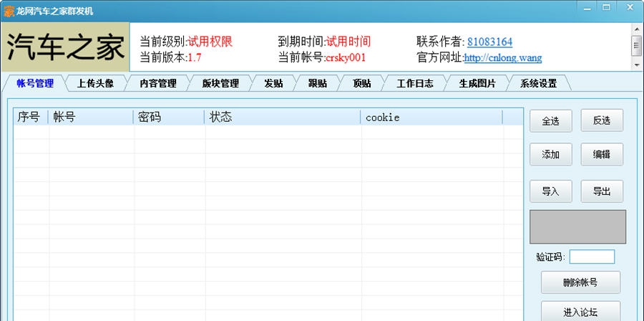Click the gray captcha image box
The height and width of the screenshot is (321, 644).
(578, 227)
